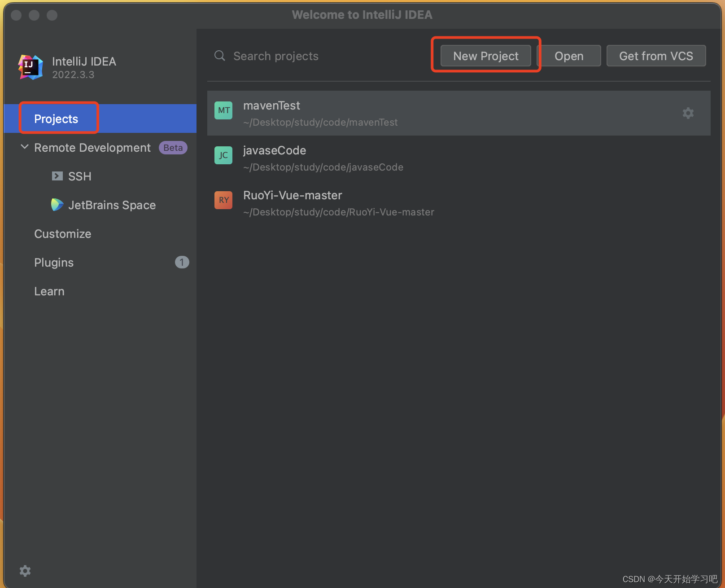Click the New Project button
Image resolution: width=725 pixels, height=588 pixels.
(x=486, y=56)
